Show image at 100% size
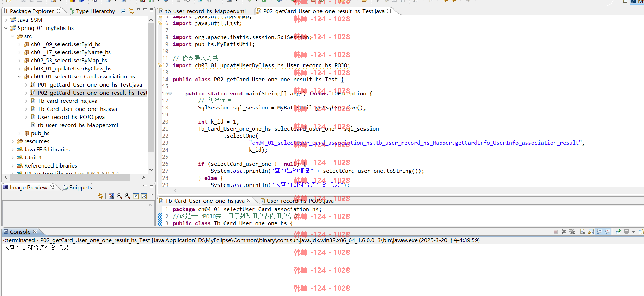The image size is (644, 296). pos(136,196)
